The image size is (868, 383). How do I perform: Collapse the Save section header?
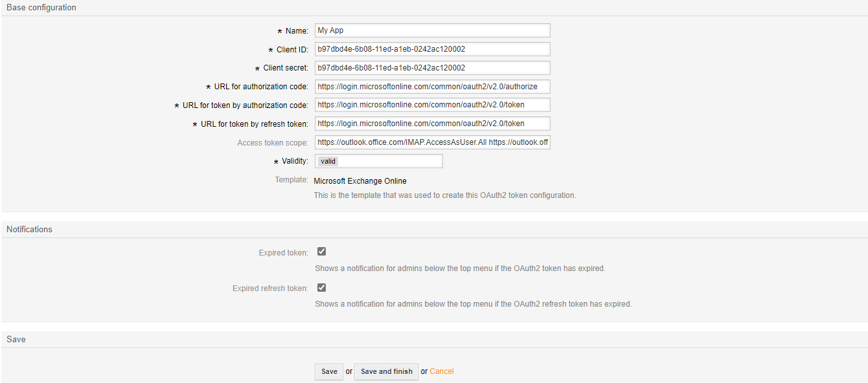[16, 338]
